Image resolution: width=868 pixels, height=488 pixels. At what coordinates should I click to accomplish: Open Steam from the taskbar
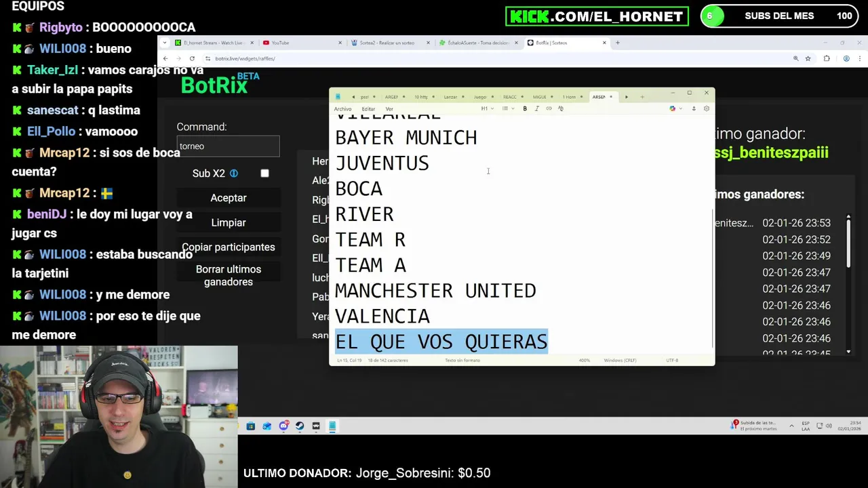[300, 426]
